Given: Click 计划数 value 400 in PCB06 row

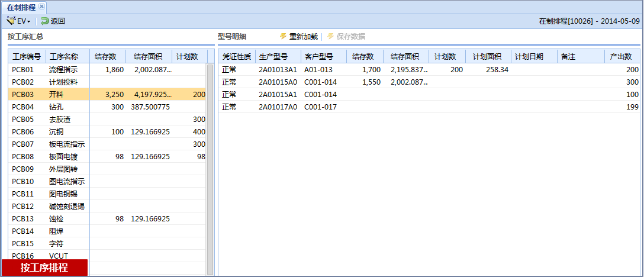Looking at the screenshot, I should [199, 132].
